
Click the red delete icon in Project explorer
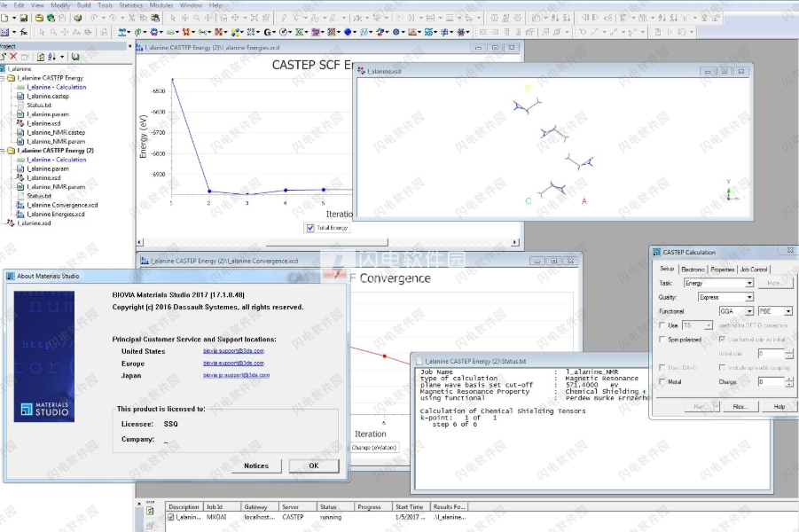pyautogui.click(x=13, y=58)
